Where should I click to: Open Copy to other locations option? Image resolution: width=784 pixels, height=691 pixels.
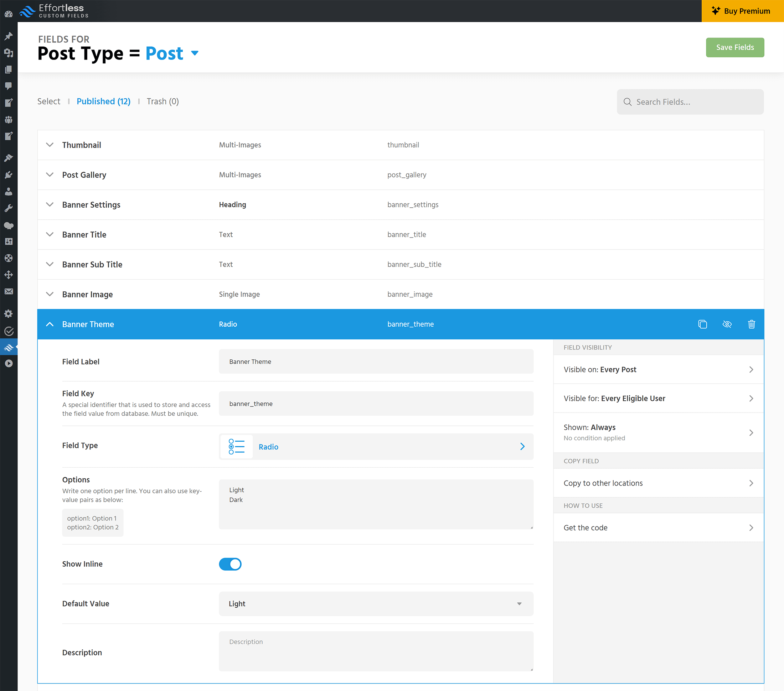pyautogui.click(x=658, y=483)
